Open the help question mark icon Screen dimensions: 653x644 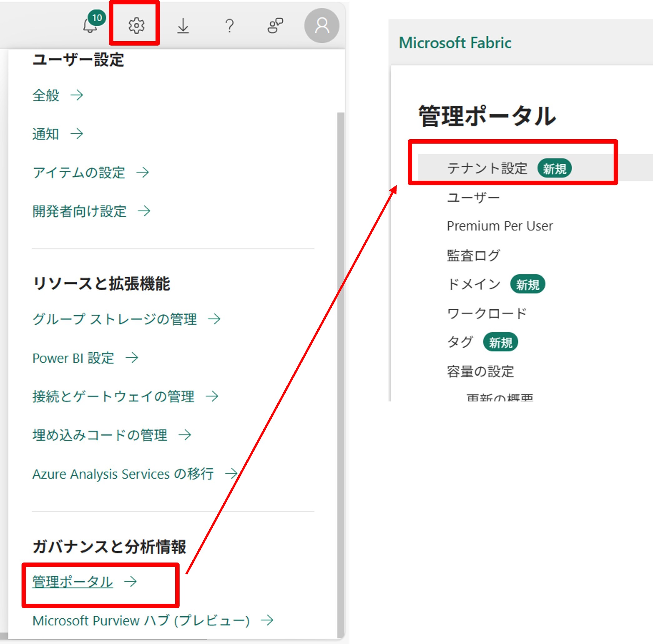click(230, 26)
